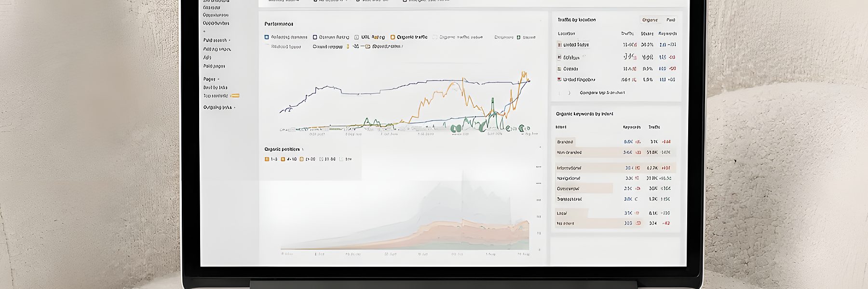
Task: Select the Branded intent row
Action: tap(615, 142)
